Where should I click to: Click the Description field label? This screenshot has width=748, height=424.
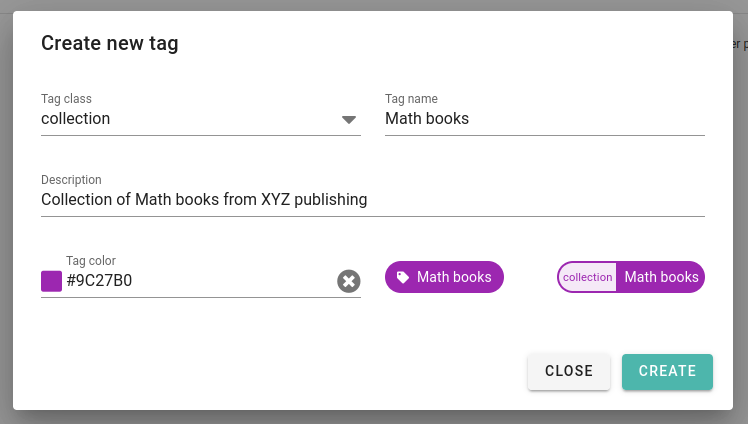click(71, 180)
